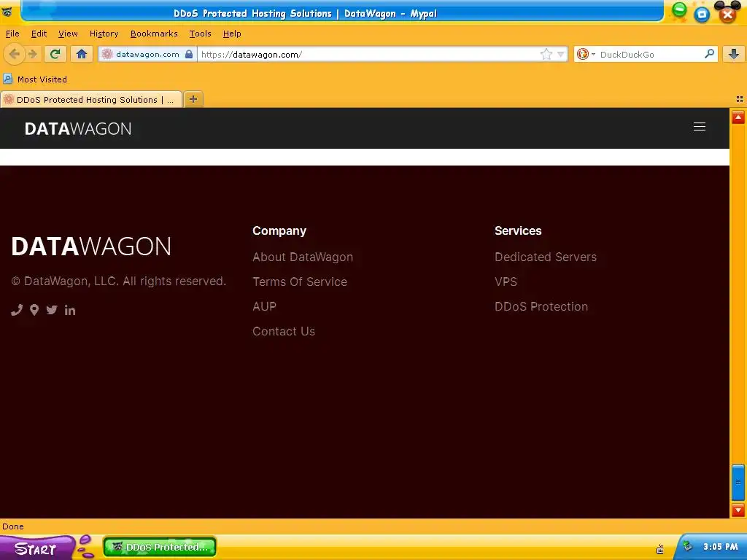
Task: Click the scrollbar up arrow
Action: tap(738, 117)
